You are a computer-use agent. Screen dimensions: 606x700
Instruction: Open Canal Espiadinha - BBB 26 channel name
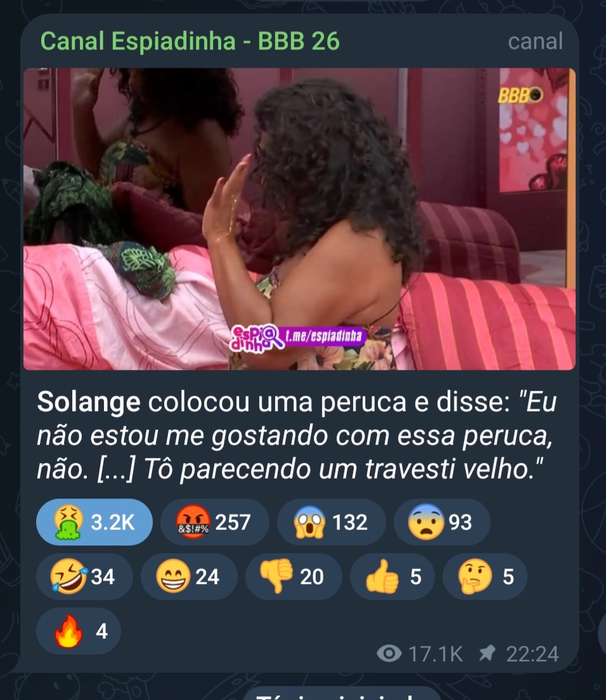[190, 41]
